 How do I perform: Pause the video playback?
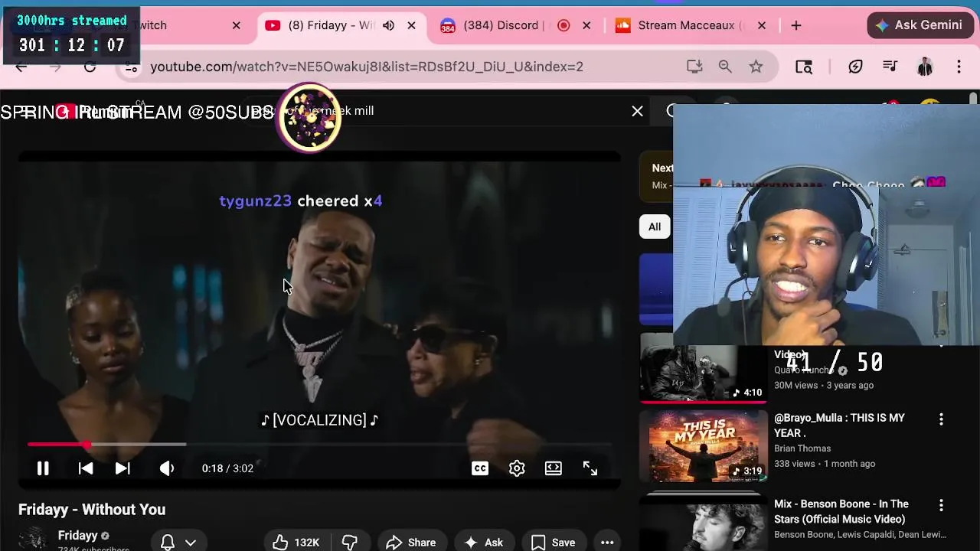(43, 468)
